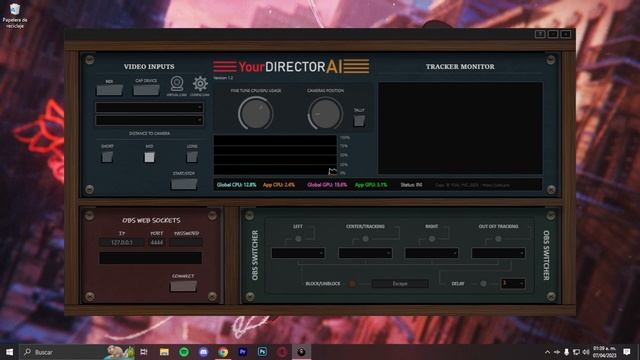
Task: Toggle the Center/Tracking scene indicator
Action: pyautogui.click(x=365, y=239)
